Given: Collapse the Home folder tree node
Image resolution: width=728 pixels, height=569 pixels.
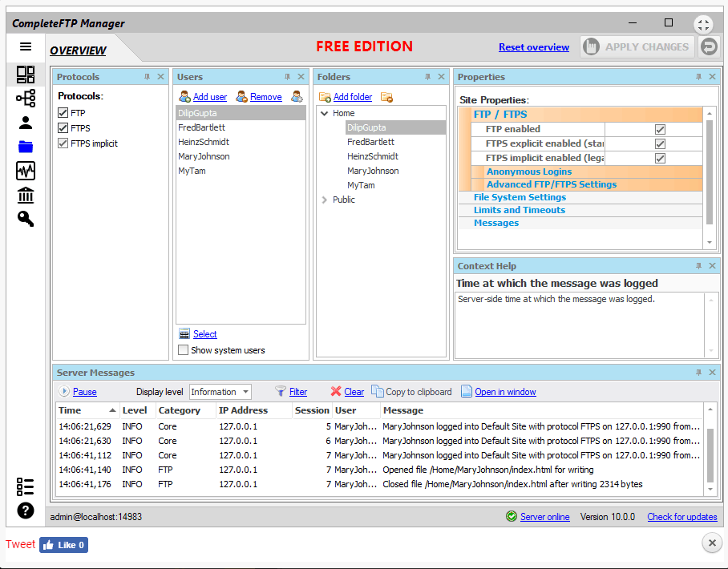Looking at the screenshot, I should [x=324, y=114].
